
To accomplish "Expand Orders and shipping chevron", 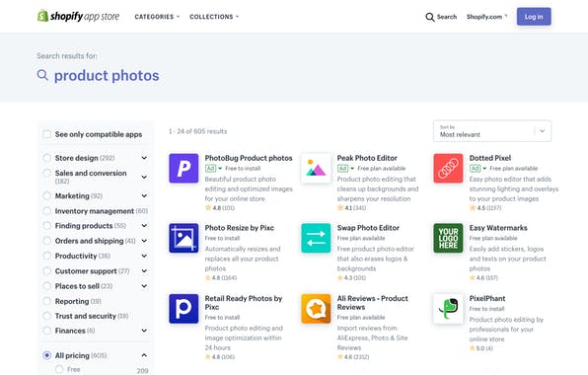I will (x=144, y=241).
